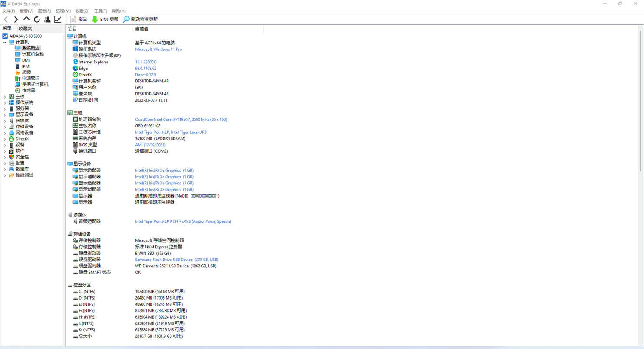This screenshot has height=349, width=644.
Task: Click the 数据库 database icon
Action: (x=11, y=169)
